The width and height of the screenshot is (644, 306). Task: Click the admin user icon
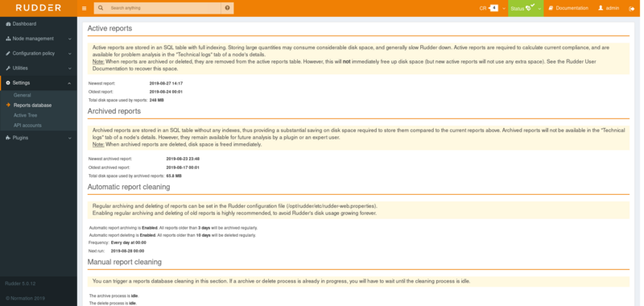601,8
